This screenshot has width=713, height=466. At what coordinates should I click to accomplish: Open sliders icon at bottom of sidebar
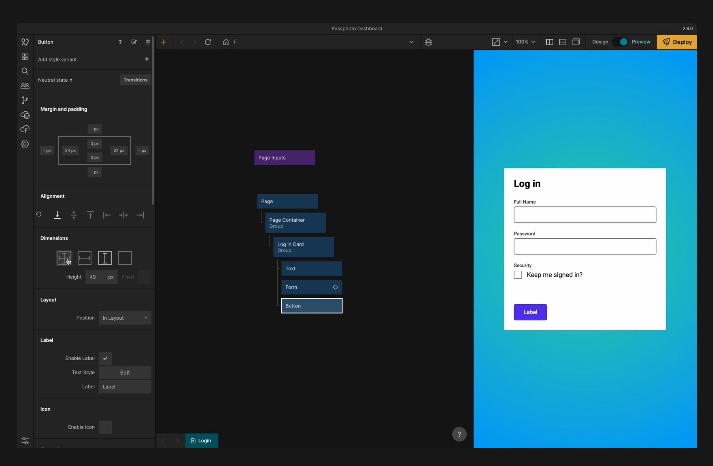(25, 440)
